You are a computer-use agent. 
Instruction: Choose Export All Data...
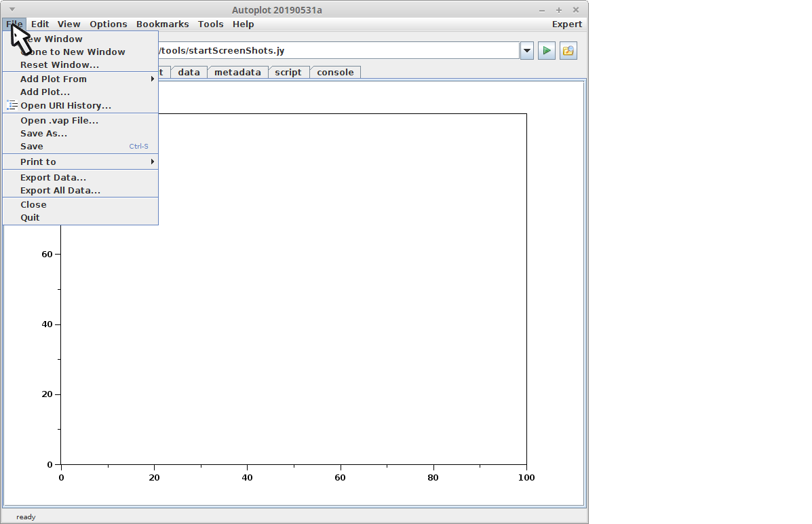[80, 190]
